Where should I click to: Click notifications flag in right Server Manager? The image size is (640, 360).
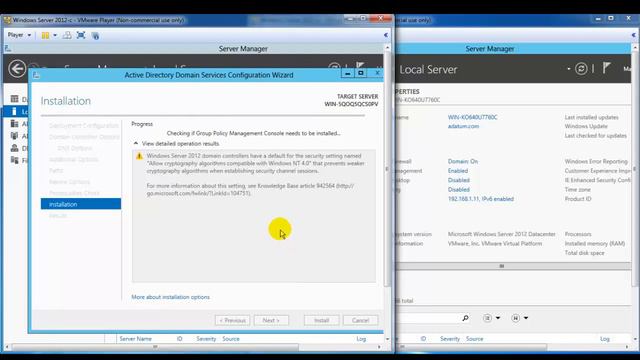coord(607,68)
